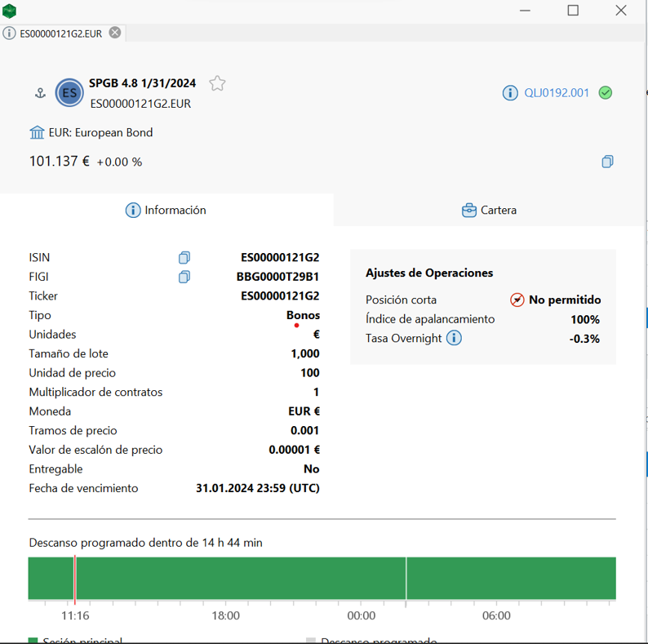Click the green trading session timeline bar
648x644 pixels.
coord(245,579)
